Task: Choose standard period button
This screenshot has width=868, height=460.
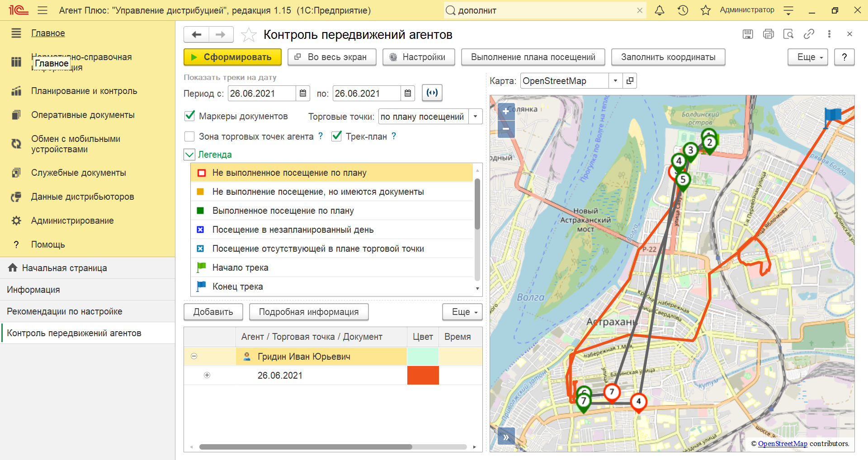Action: (x=432, y=93)
